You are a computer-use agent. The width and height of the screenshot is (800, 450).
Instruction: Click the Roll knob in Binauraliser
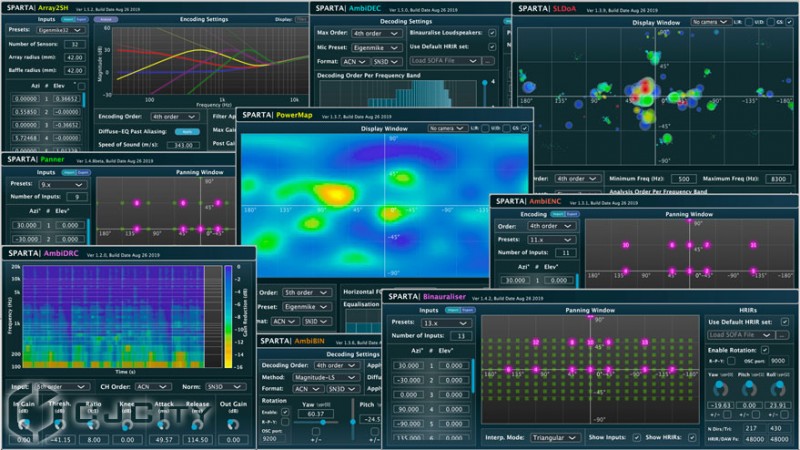[778, 389]
